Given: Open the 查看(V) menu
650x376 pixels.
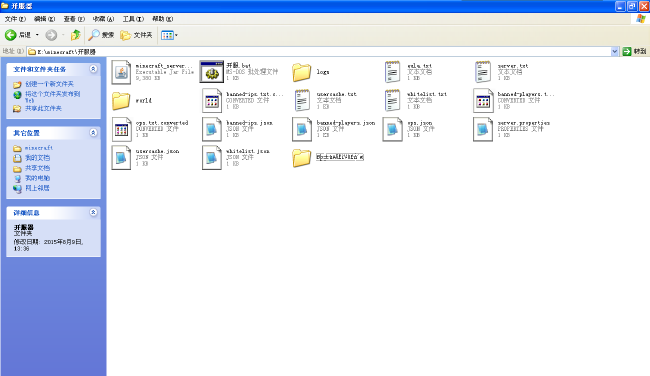Looking at the screenshot, I should click(74, 19).
